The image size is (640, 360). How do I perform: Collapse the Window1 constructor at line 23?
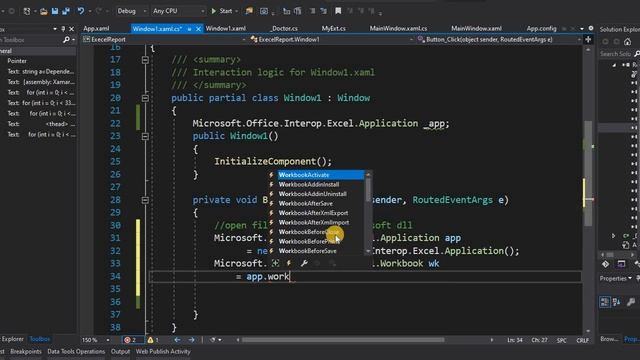(145, 136)
